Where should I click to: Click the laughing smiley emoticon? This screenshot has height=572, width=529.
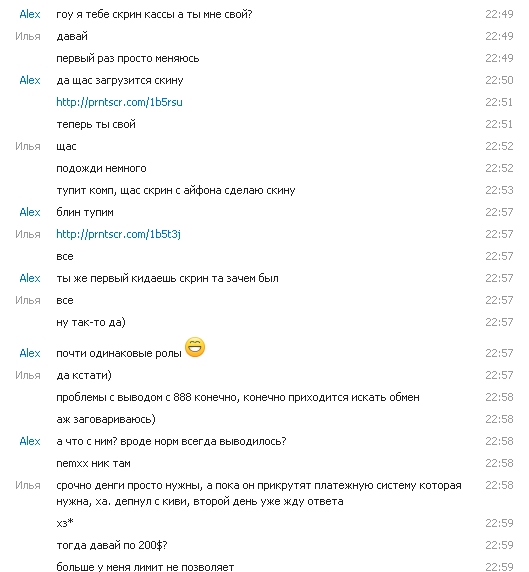[x=195, y=347]
